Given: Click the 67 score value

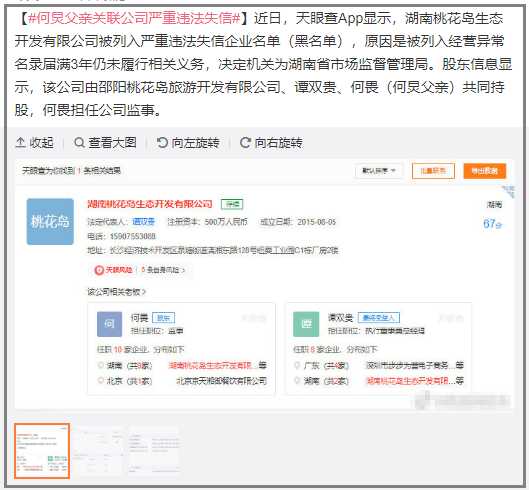Looking at the screenshot, I should 492,223.
